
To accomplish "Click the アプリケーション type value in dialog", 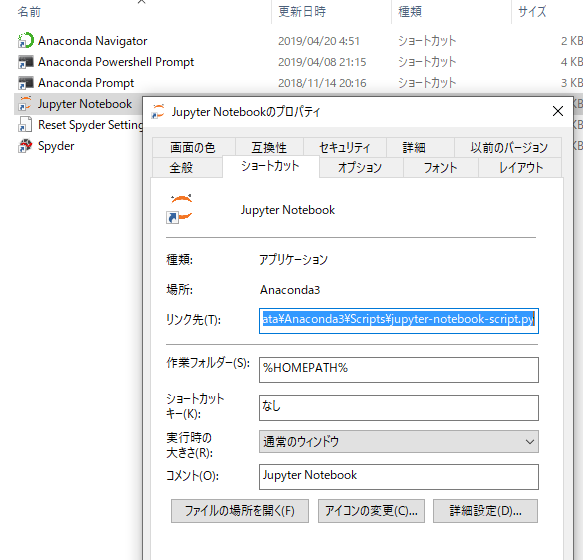I will coord(293,259).
